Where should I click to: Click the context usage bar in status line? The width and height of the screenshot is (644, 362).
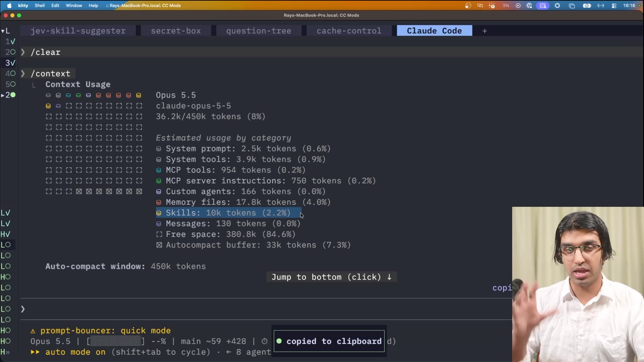click(x=116, y=341)
